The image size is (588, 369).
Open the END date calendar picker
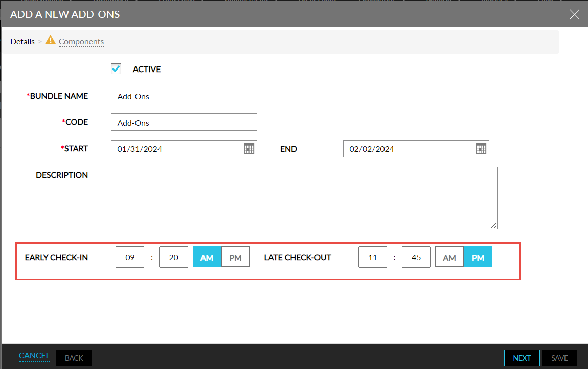481,149
